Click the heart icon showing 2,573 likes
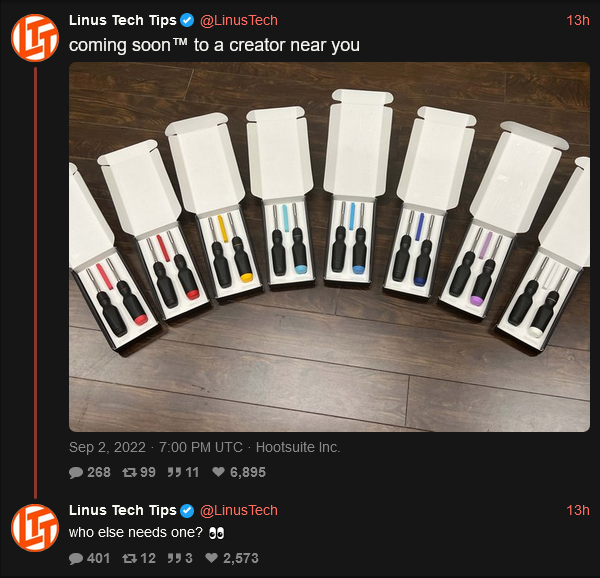The height and width of the screenshot is (578, 600). click(x=212, y=558)
